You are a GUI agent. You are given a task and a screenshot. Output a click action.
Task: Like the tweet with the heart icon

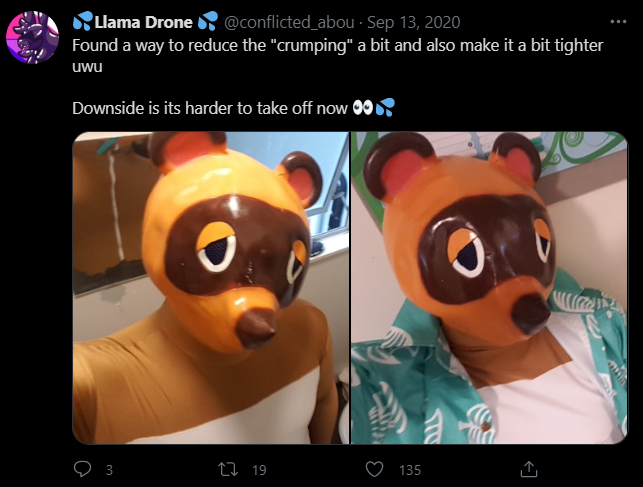[x=374, y=469]
